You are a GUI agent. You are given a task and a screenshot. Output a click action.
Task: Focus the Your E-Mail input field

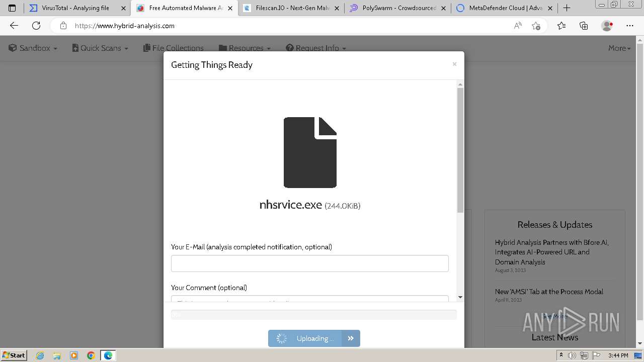(310, 263)
